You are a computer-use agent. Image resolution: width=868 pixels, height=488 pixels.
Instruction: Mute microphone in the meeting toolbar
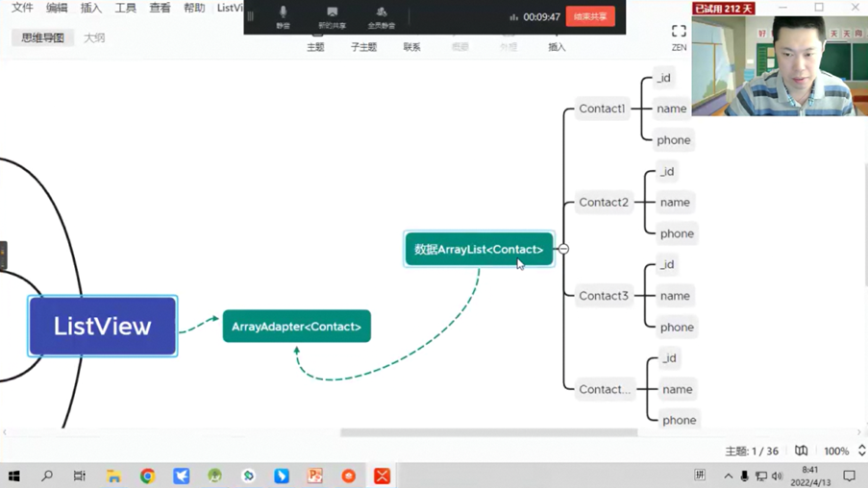(x=283, y=16)
